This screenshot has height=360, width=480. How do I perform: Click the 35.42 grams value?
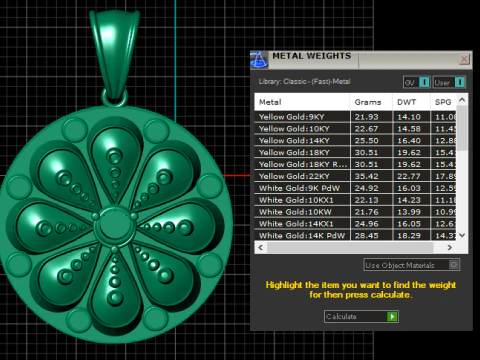click(366, 176)
